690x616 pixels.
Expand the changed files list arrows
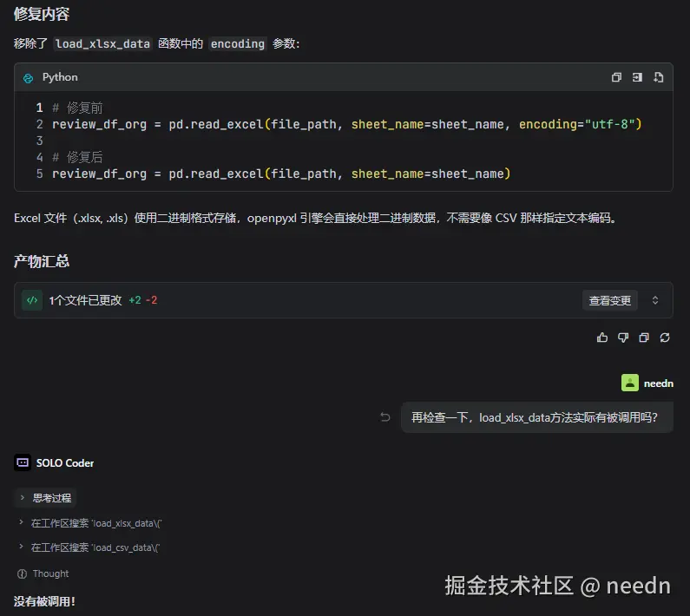654,300
